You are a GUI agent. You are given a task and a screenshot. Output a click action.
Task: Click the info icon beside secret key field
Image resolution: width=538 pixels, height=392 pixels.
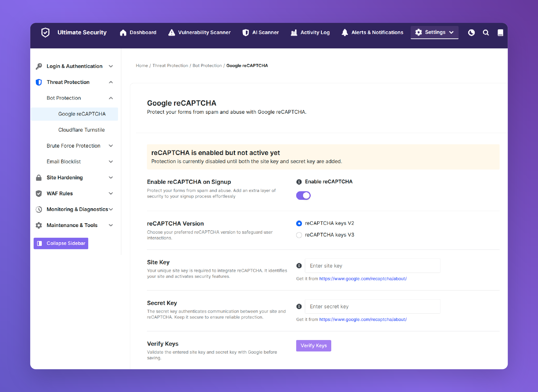299,306
